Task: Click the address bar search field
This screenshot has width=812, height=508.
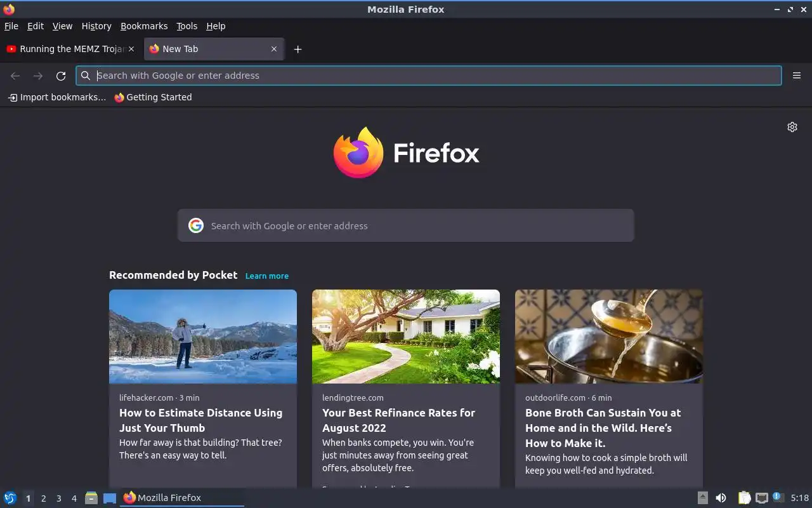Action: point(429,76)
